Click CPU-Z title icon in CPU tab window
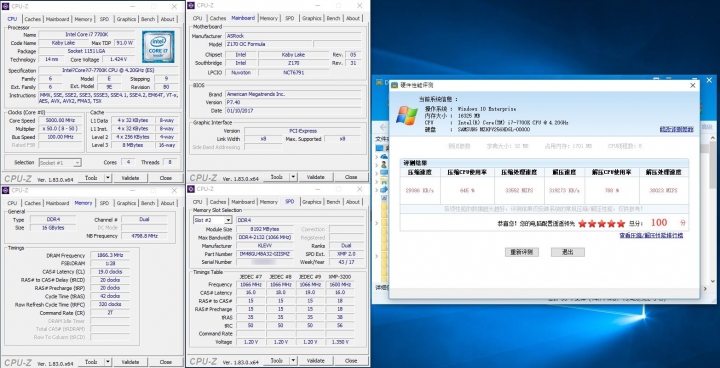The height and width of the screenshot is (368, 720). point(6,6)
